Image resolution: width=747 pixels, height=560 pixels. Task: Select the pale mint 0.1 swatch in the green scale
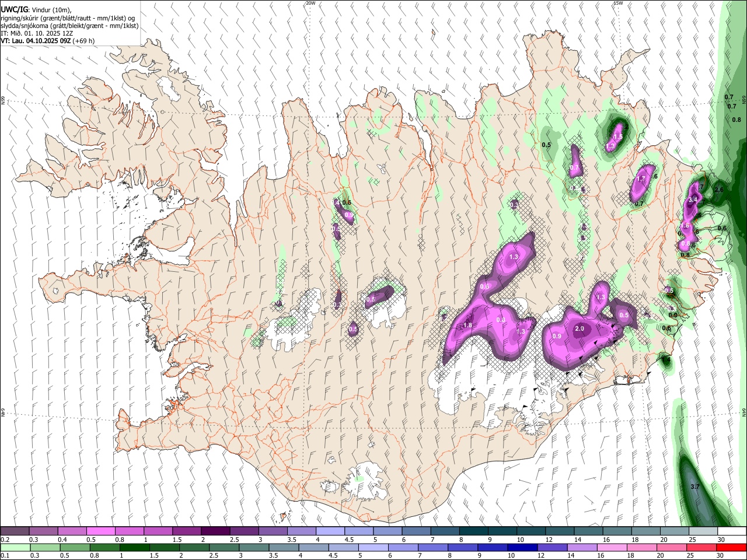point(15,547)
